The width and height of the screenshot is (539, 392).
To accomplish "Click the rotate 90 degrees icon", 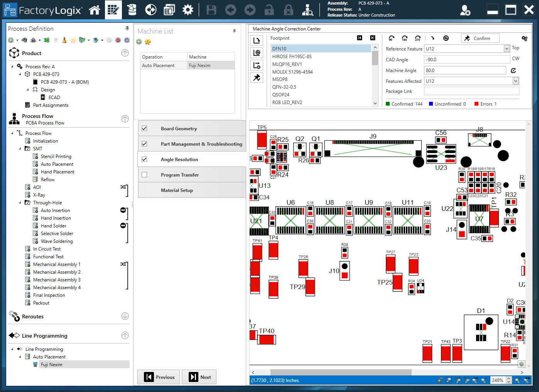I will click(391, 38).
